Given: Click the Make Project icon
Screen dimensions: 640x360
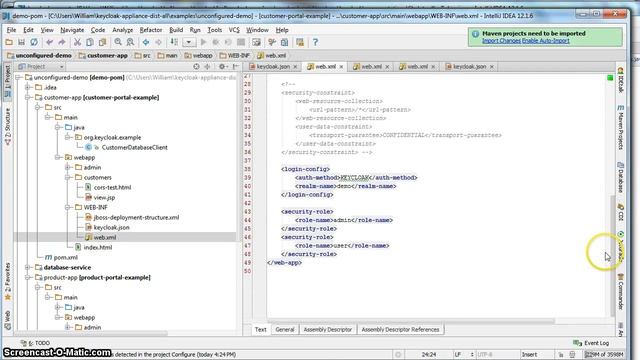Looking at the screenshot, I should point(174,42).
